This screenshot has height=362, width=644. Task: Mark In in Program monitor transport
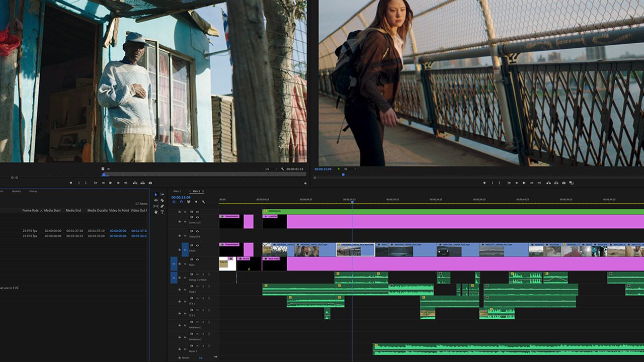click(x=492, y=183)
